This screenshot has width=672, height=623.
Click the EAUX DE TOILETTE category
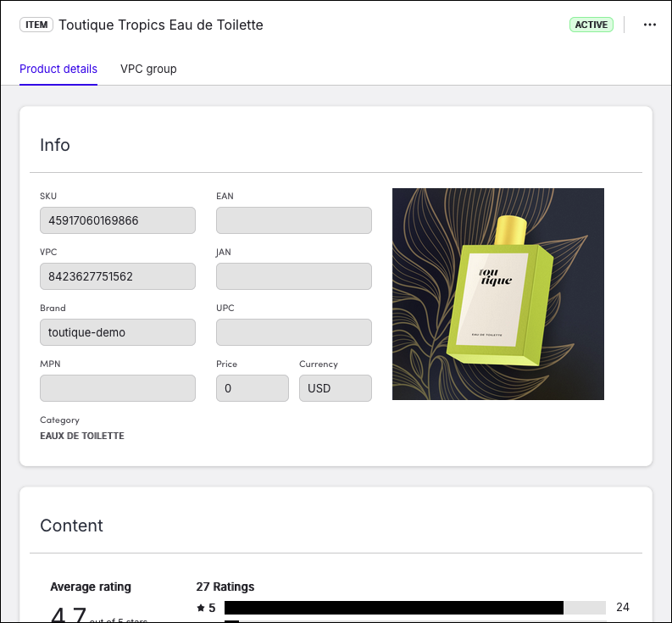pyautogui.click(x=82, y=436)
